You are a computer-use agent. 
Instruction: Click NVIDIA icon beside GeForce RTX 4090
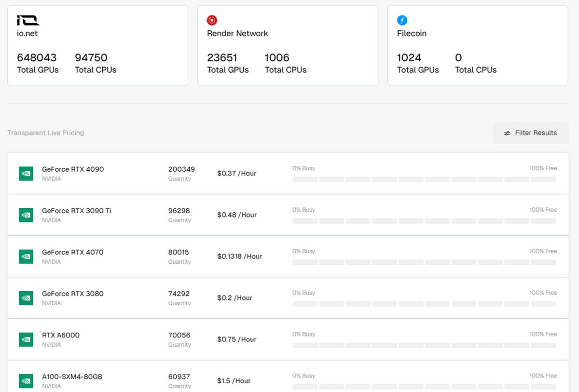point(26,174)
